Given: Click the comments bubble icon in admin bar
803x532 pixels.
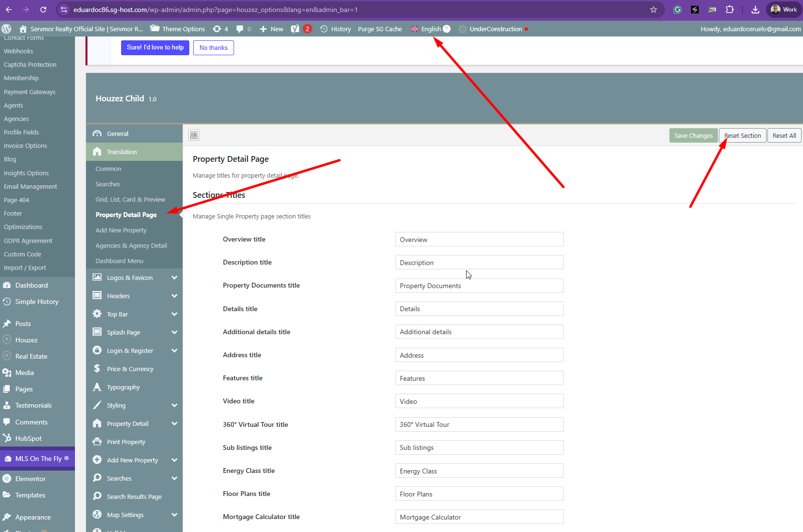Looking at the screenshot, I should 240,29.
